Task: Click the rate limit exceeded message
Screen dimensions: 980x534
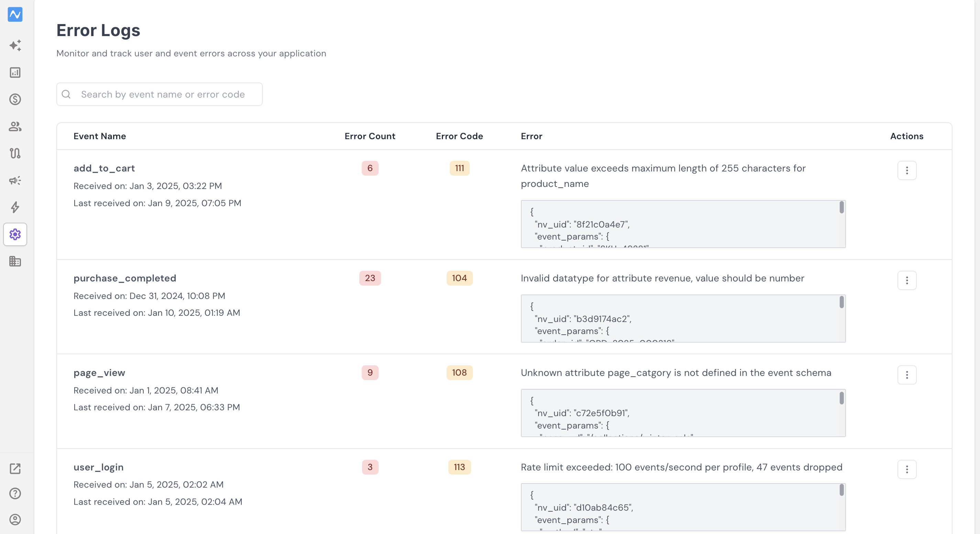Action: tap(682, 467)
